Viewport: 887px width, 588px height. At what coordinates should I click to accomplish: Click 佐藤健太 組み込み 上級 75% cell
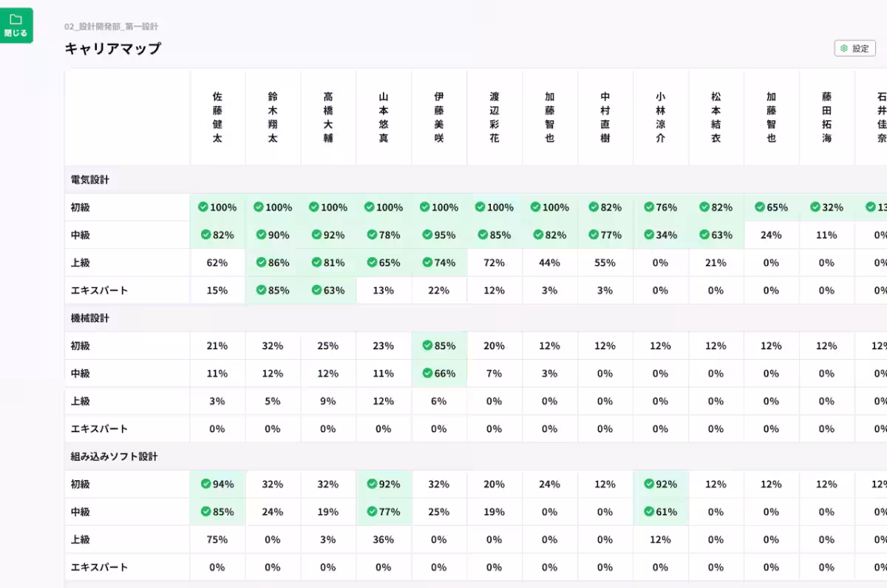(217, 539)
